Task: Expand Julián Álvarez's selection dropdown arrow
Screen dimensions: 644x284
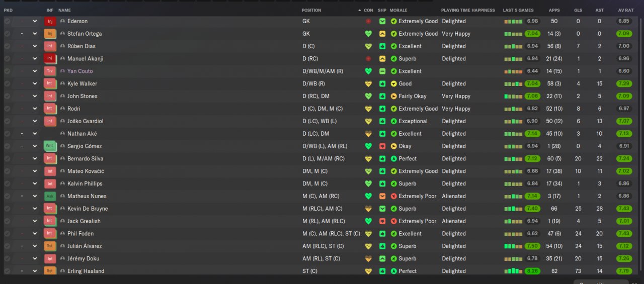Action: point(35,246)
